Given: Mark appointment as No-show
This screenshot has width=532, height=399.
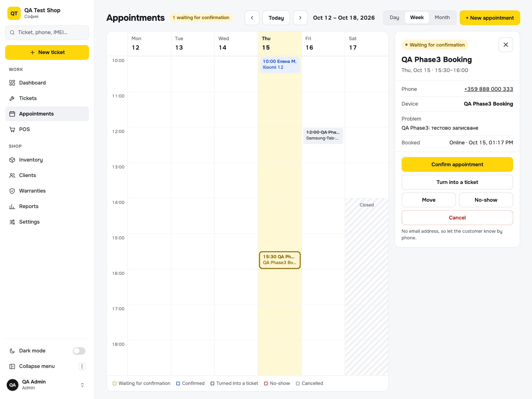Looking at the screenshot, I should pos(486,200).
